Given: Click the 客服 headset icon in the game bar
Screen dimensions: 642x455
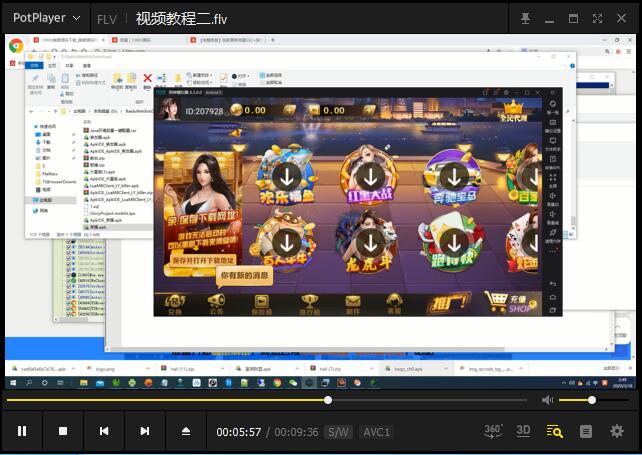Looking at the screenshot, I should pyautogui.click(x=394, y=305).
